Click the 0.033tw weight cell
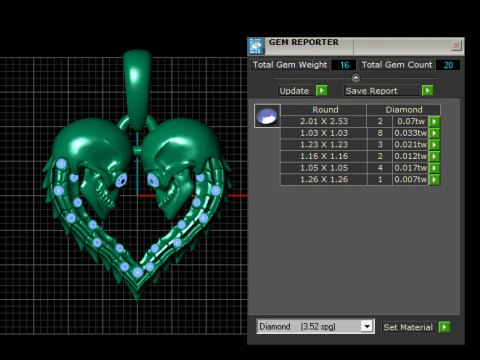The image size is (480, 360). coord(411,133)
